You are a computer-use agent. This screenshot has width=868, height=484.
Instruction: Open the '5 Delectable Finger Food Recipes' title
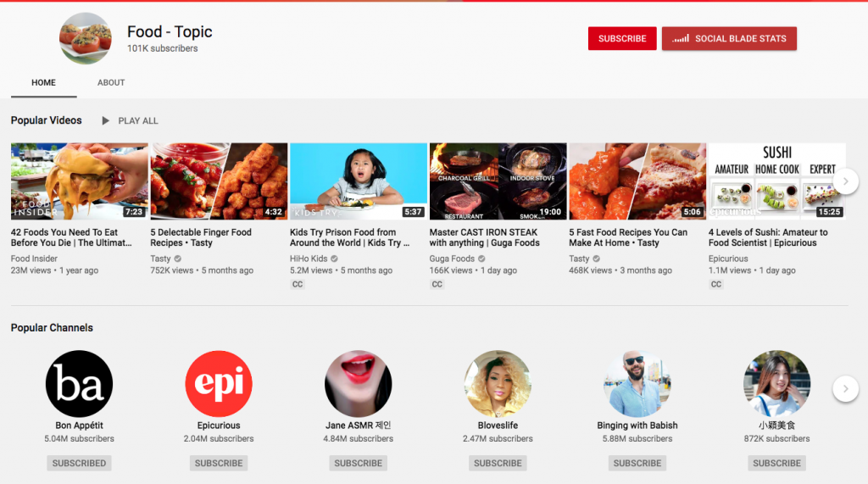pos(201,237)
